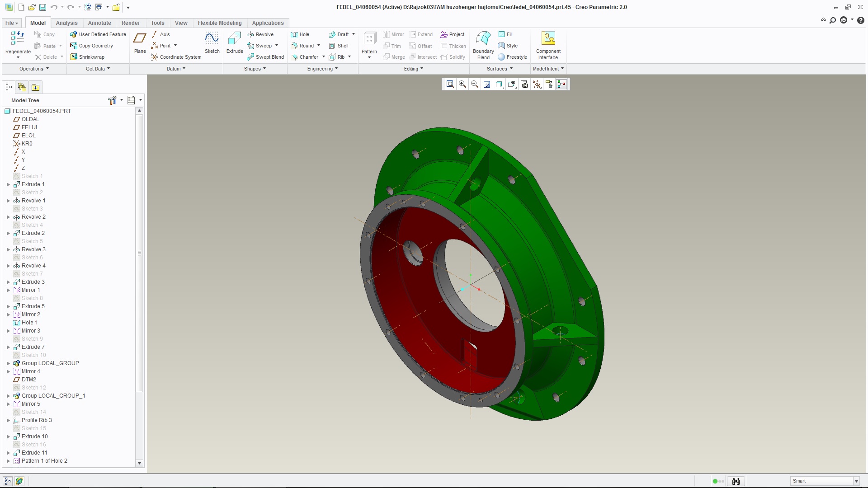Open the Project tool in Editing
The height and width of the screenshot is (488, 868).
(453, 34)
